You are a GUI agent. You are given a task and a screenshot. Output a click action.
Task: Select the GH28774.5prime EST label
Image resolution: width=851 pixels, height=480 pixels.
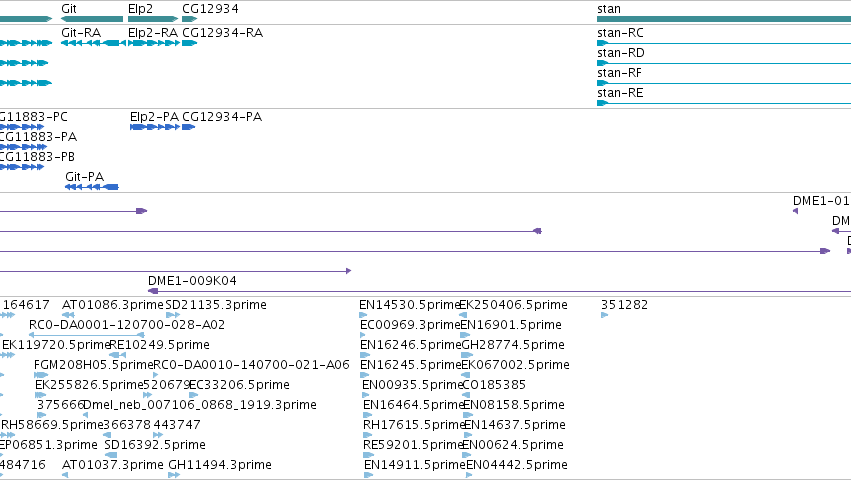[513, 345]
